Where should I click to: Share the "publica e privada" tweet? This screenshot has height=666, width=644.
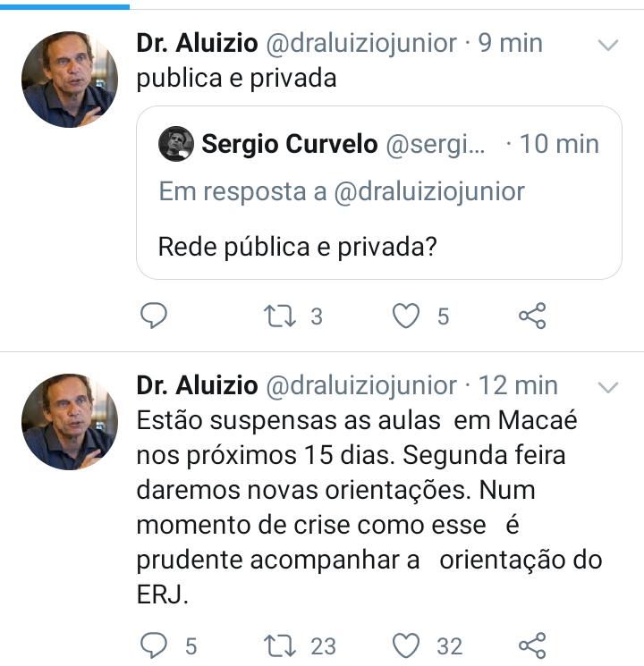[532, 316]
